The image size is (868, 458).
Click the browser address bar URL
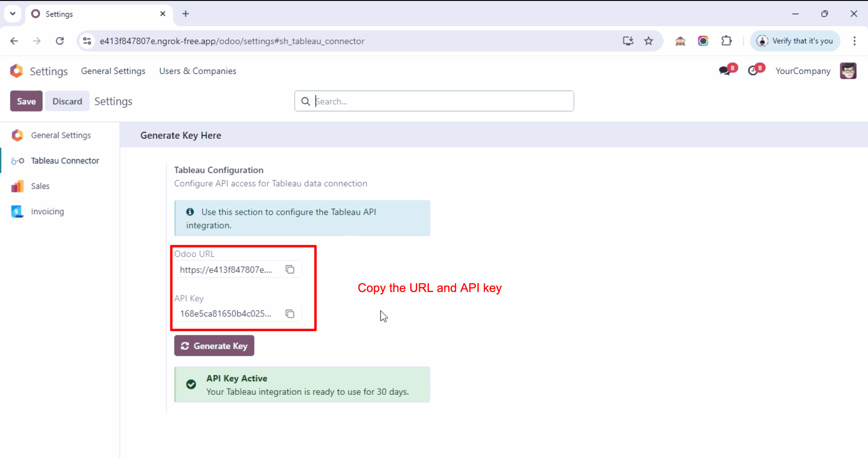[x=232, y=41]
